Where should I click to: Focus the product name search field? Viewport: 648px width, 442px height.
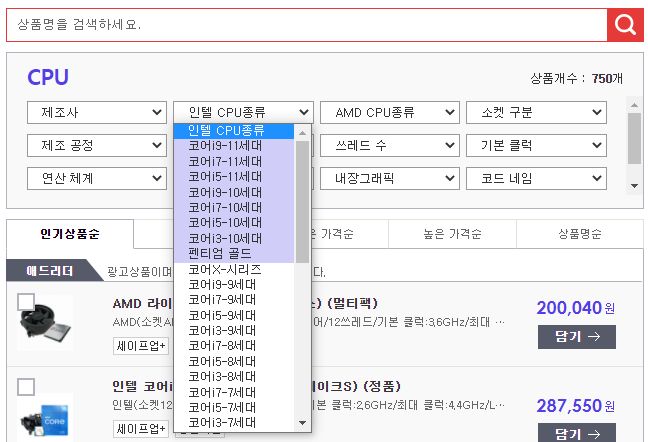[x=307, y=25]
